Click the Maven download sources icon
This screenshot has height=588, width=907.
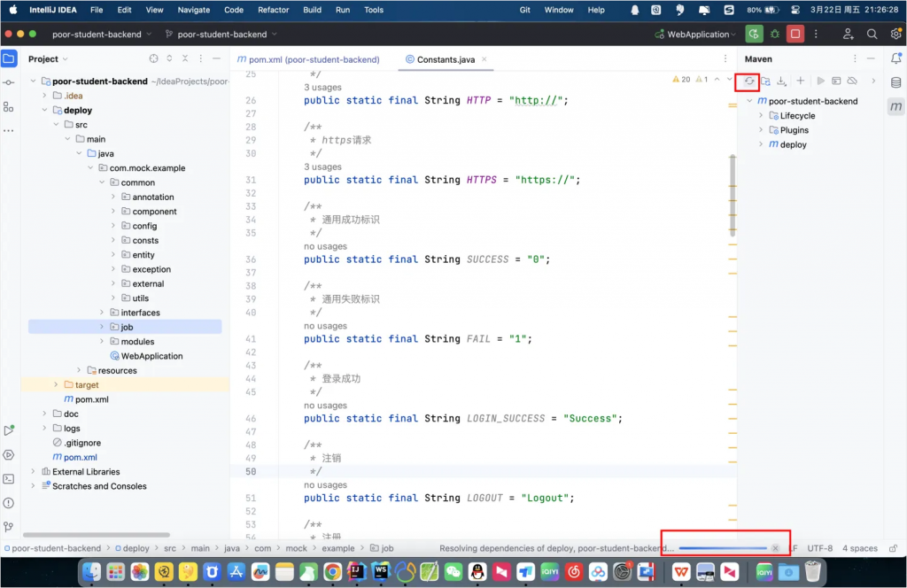[781, 81]
